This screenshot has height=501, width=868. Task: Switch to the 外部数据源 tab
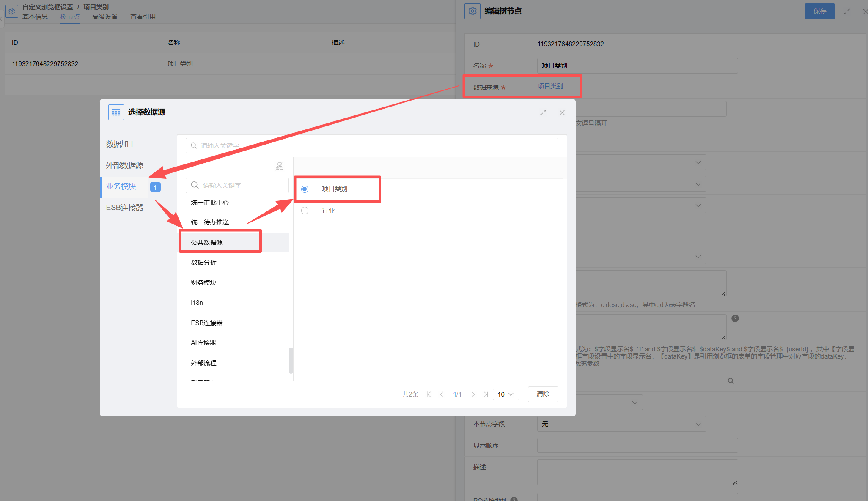click(124, 165)
